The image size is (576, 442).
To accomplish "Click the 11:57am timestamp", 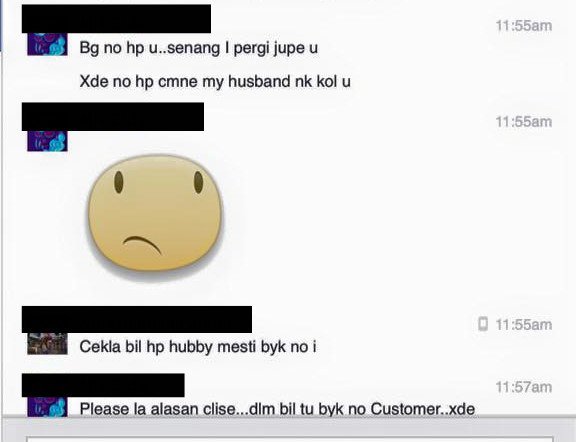I will tap(523, 387).
